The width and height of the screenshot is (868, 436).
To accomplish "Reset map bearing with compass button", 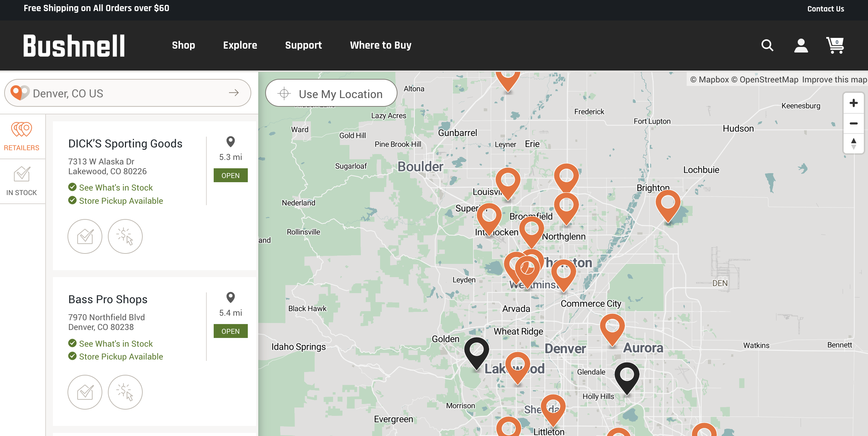I will point(853,144).
